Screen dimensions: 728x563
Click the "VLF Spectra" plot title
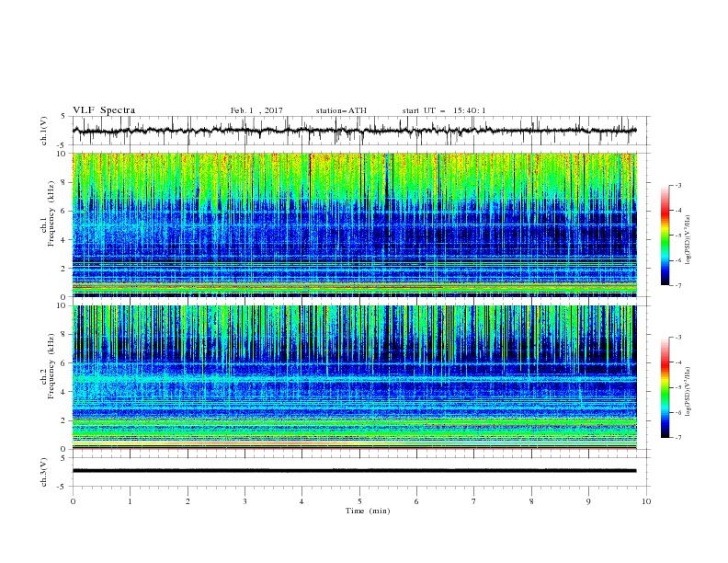coord(104,110)
